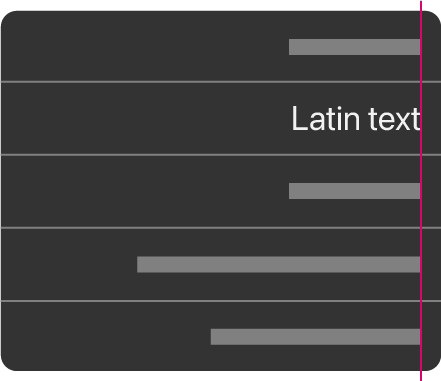
Task: Click the third row's gray placeholder bar
Action: coord(354,191)
